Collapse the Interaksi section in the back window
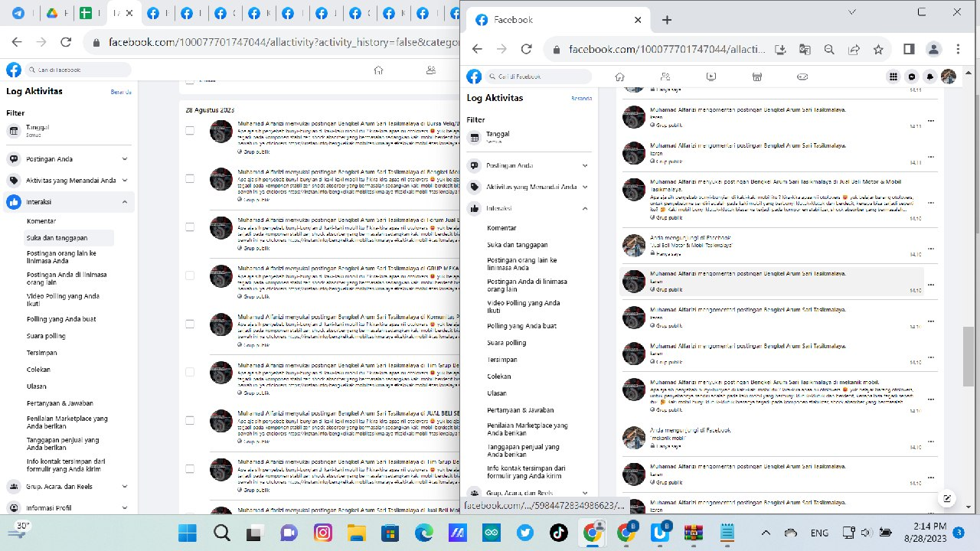This screenshot has width=980, height=551. [x=68, y=202]
